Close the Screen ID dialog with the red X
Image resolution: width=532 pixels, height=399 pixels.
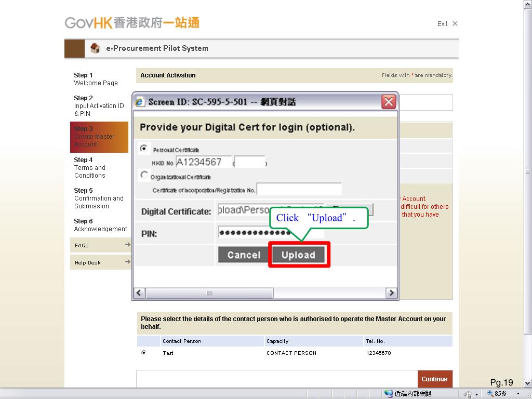tap(389, 101)
